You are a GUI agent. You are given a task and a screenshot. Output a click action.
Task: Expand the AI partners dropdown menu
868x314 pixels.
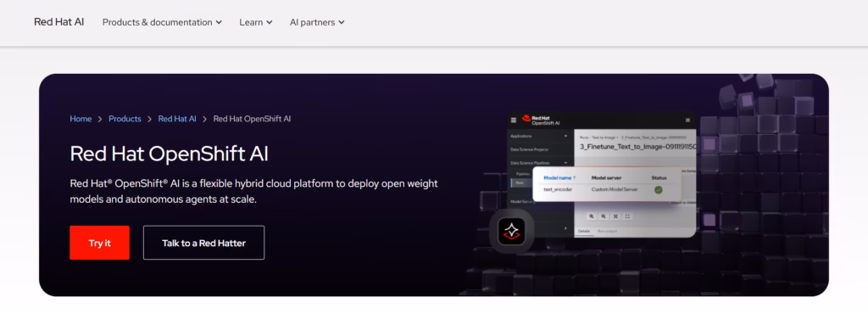tap(317, 22)
